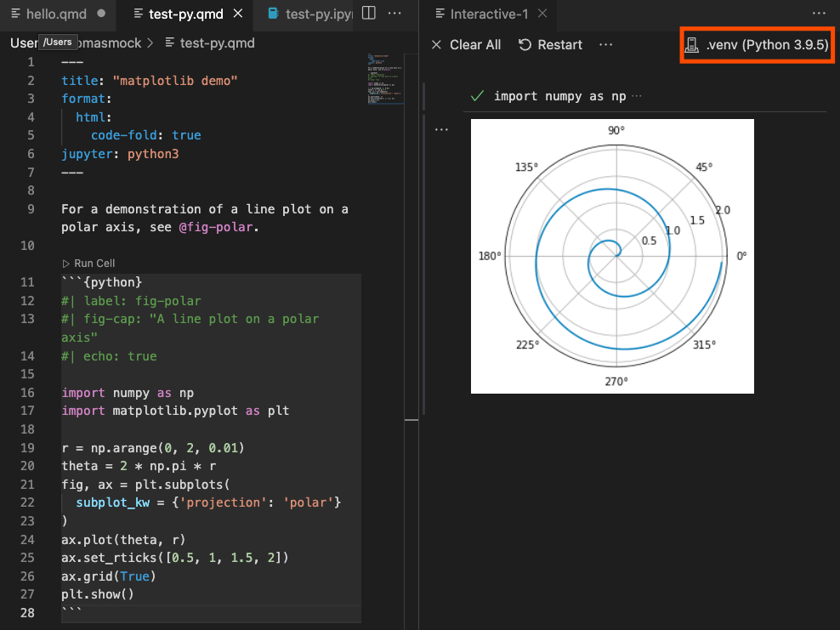Viewport: 840px width, 630px height.
Task: Click the kernel server icon beside .venv
Action: click(x=691, y=45)
